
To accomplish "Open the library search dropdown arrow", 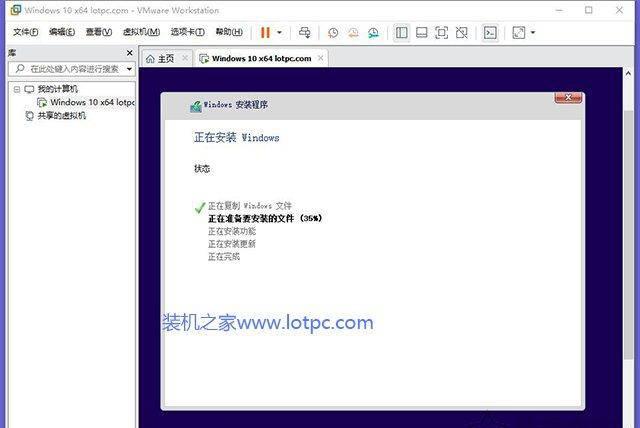I will tap(129, 69).
